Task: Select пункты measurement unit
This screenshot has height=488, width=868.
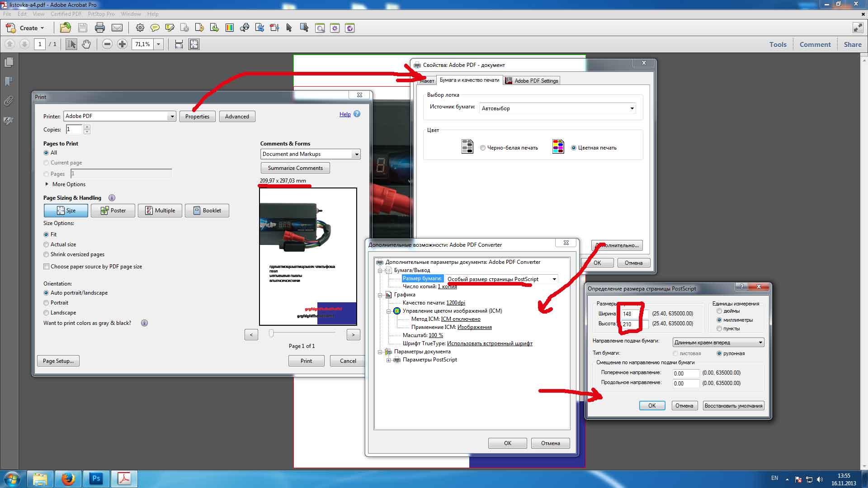Action: pyautogui.click(x=719, y=328)
